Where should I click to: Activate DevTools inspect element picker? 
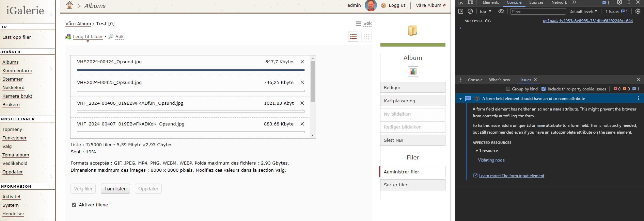point(461,2)
